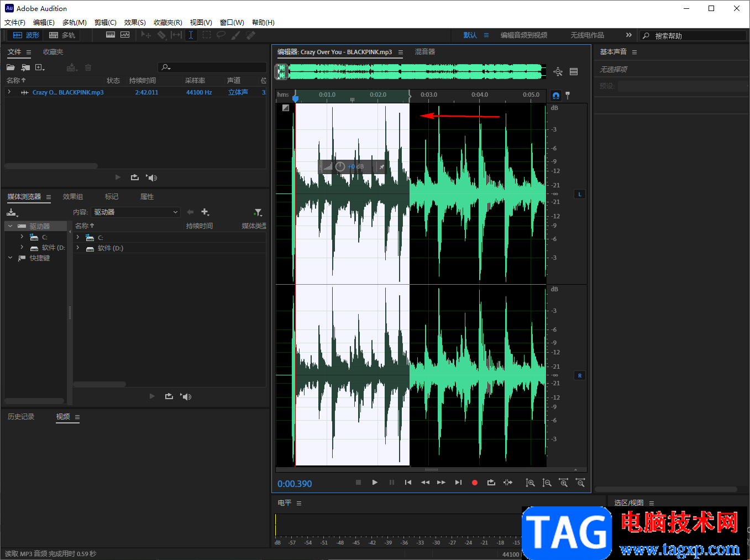Click the Play button in transport
Viewport: 750px width, 560px height.
tap(375, 483)
